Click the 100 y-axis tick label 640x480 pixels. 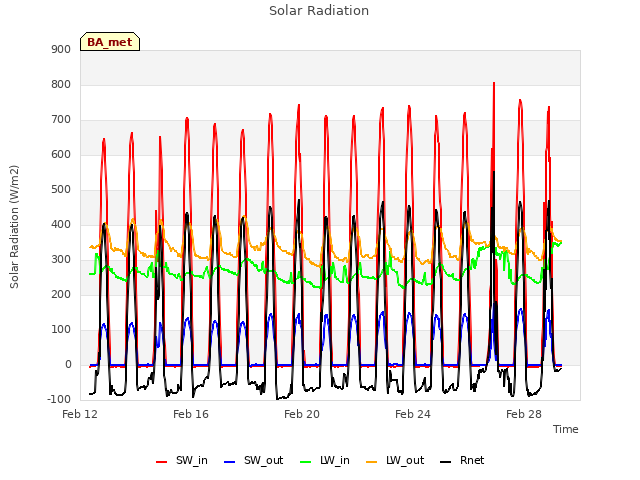point(61,329)
